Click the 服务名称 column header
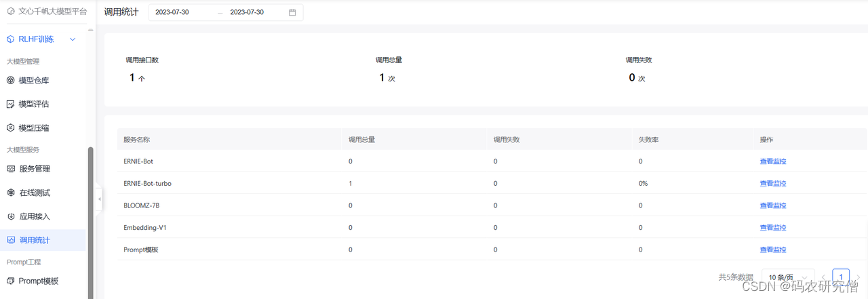 pos(136,140)
